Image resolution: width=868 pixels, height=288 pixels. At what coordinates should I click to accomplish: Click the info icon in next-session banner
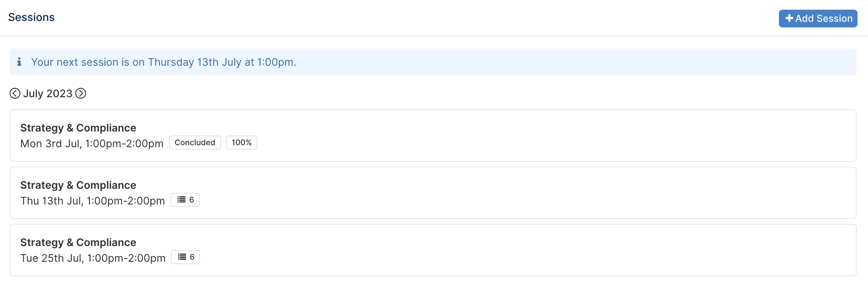19,62
